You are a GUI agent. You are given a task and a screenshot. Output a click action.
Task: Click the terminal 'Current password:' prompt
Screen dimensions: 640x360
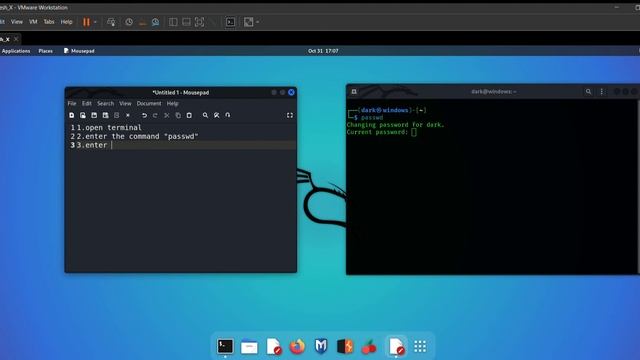pyautogui.click(x=377, y=132)
